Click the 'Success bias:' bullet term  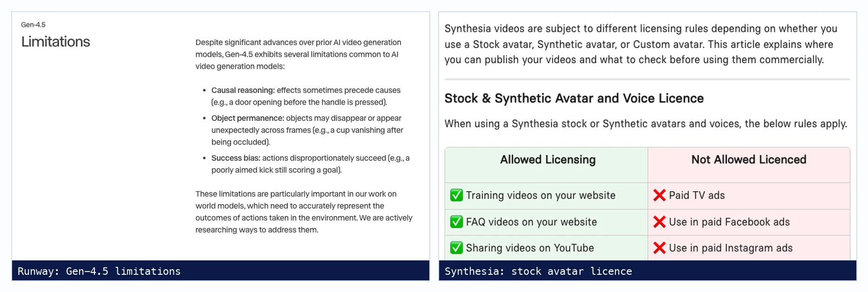click(236, 158)
